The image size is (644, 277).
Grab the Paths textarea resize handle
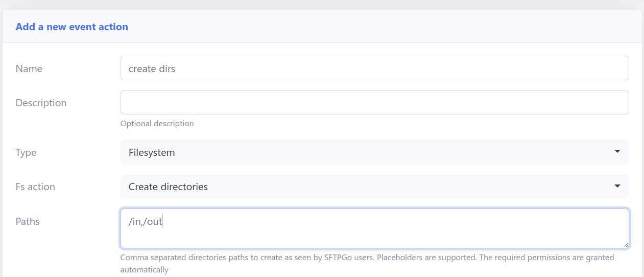pyautogui.click(x=625, y=245)
